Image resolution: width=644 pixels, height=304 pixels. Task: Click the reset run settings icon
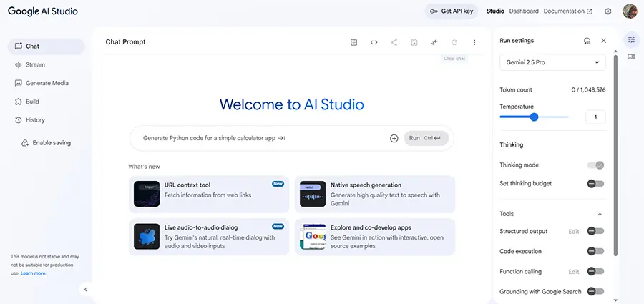coord(587,41)
